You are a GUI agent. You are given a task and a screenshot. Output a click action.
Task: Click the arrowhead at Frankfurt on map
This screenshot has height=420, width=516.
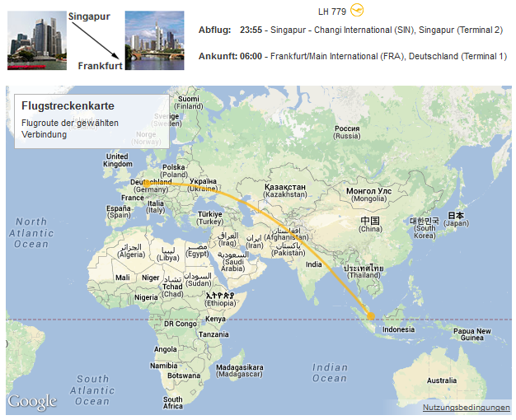pyautogui.click(x=146, y=184)
